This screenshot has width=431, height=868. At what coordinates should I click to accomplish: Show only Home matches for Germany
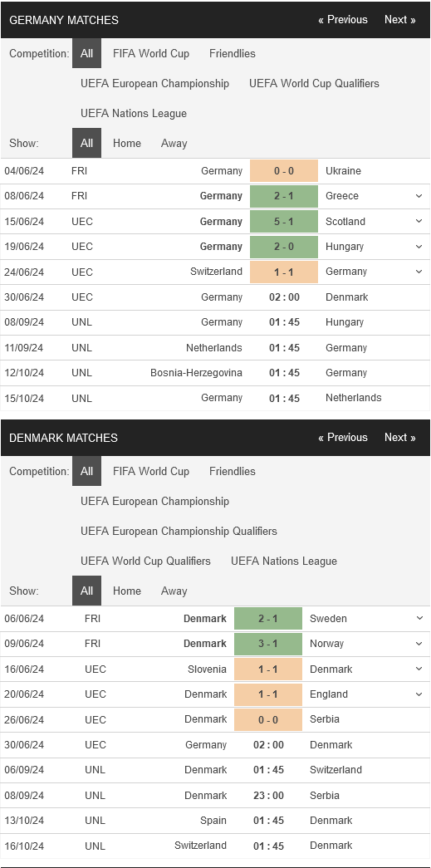[x=127, y=144]
